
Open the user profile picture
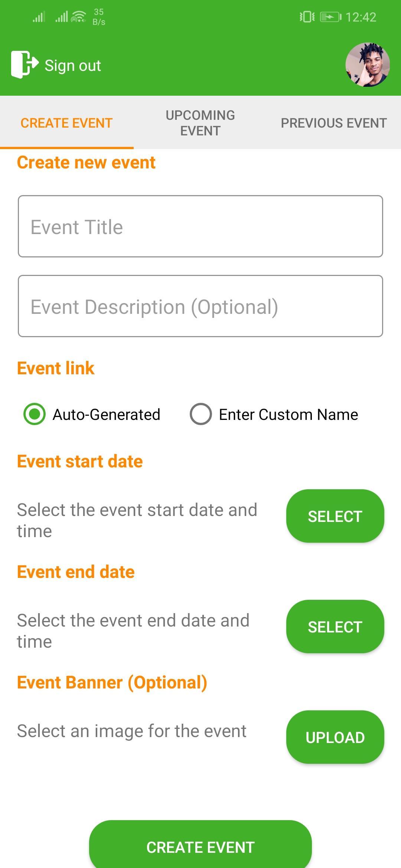(368, 65)
